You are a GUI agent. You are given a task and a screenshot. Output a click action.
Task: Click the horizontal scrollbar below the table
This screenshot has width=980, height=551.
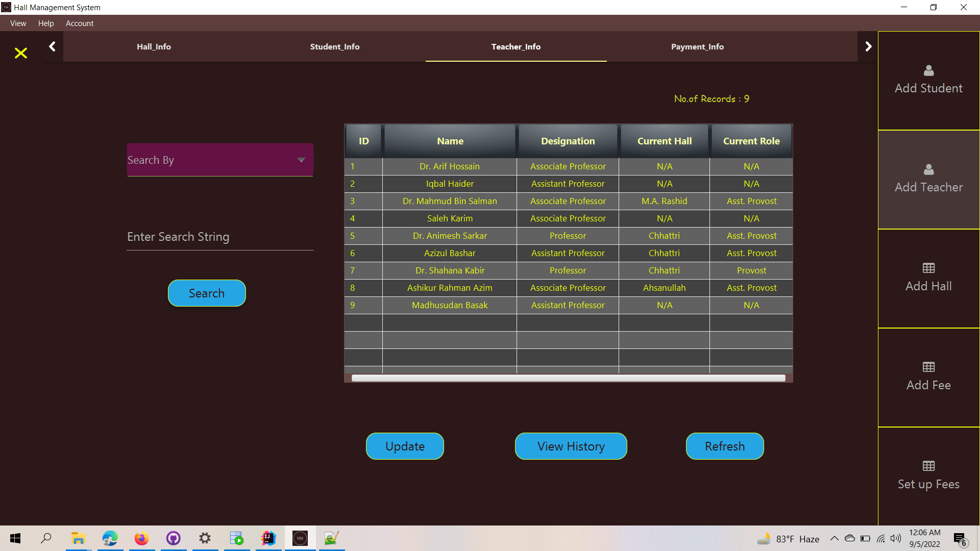click(x=568, y=378)
